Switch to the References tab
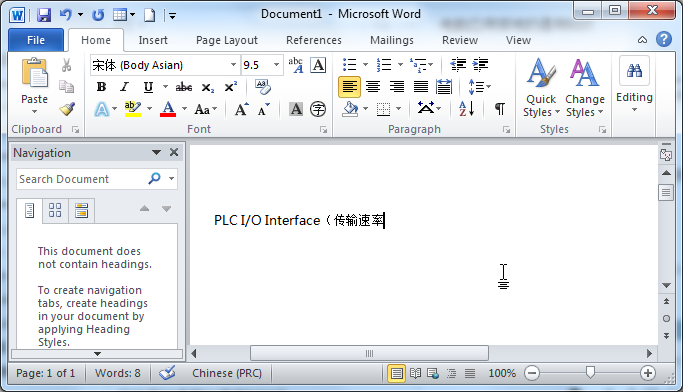 [x=314, y=40]
